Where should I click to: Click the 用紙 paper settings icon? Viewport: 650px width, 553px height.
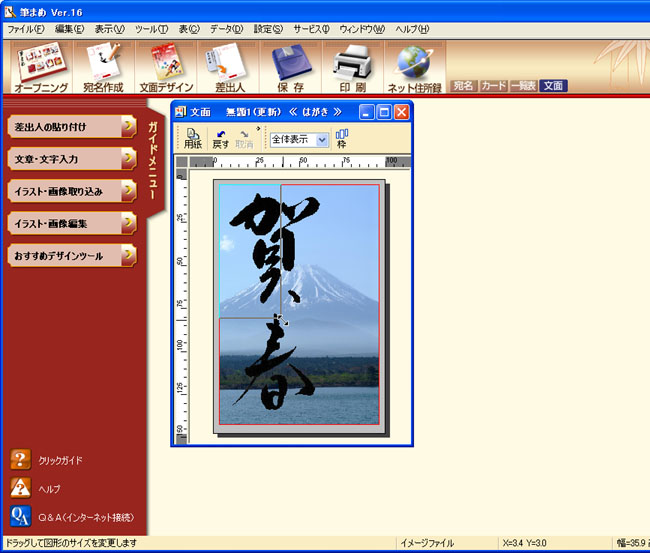pos(192,138)
